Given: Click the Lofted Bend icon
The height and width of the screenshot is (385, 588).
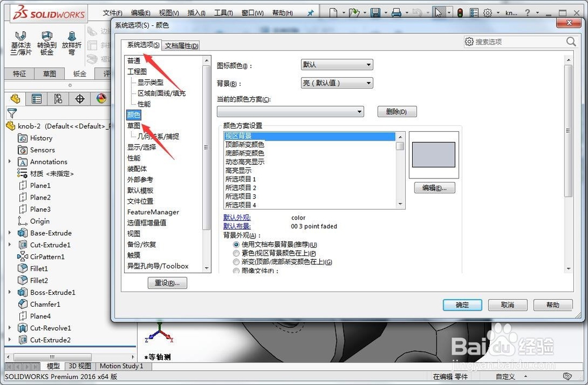Looking at the screenshot, I should click(x=72, y=43).
